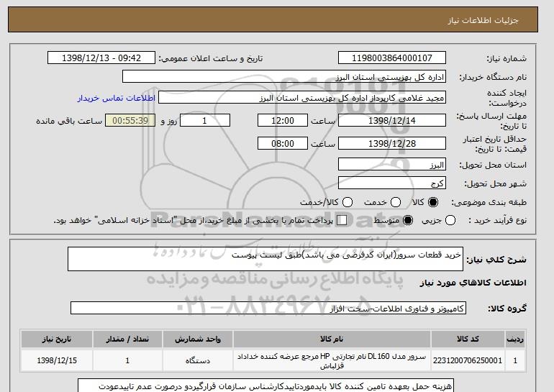Click the delivery province البرز field
This screenshot has height=392, width=554.
pos(392,165)
